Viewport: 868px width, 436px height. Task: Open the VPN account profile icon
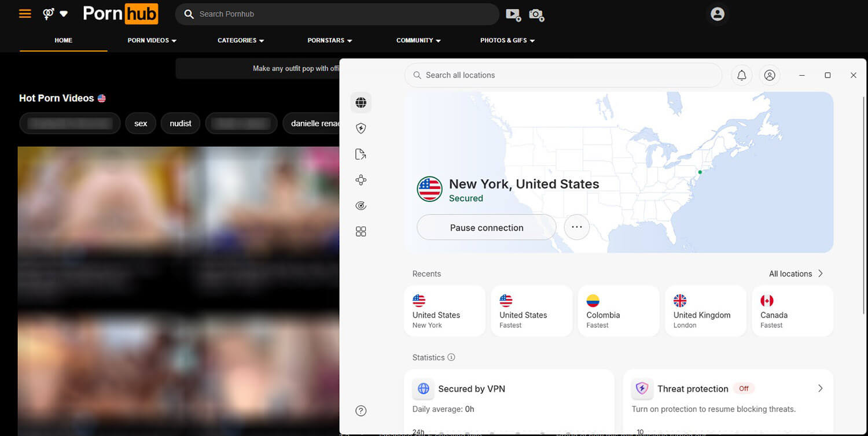click(770, 75)
